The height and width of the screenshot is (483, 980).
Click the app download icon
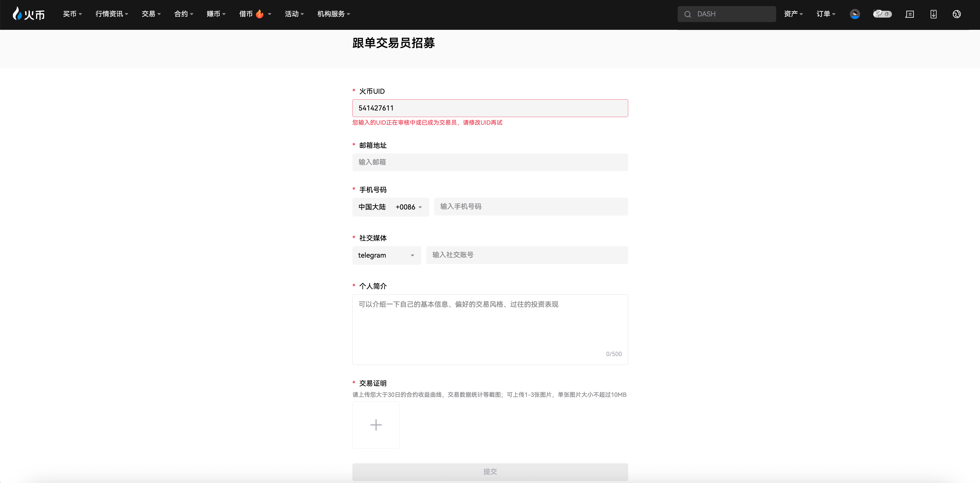(933, 14)
